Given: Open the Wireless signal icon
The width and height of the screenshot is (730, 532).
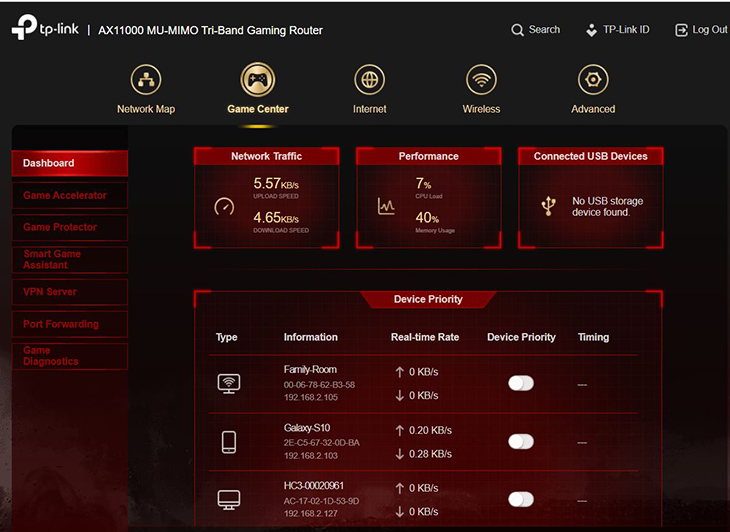Looking at the screenshot, I should coord(481,80).
